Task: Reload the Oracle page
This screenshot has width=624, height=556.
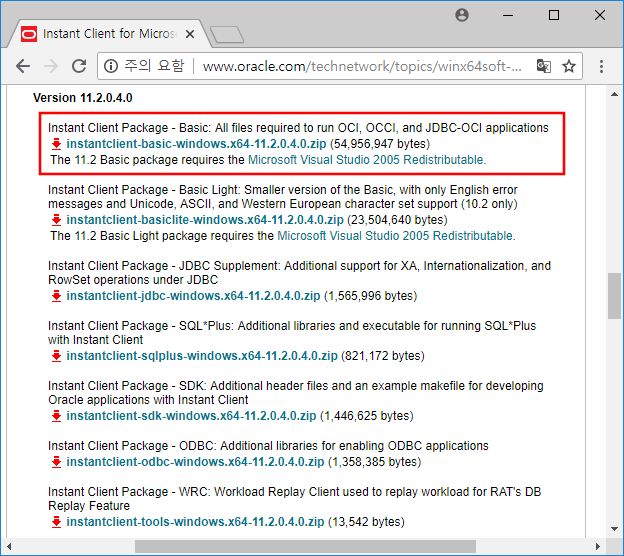Action: pyautogui.click(x=79, y=66)
